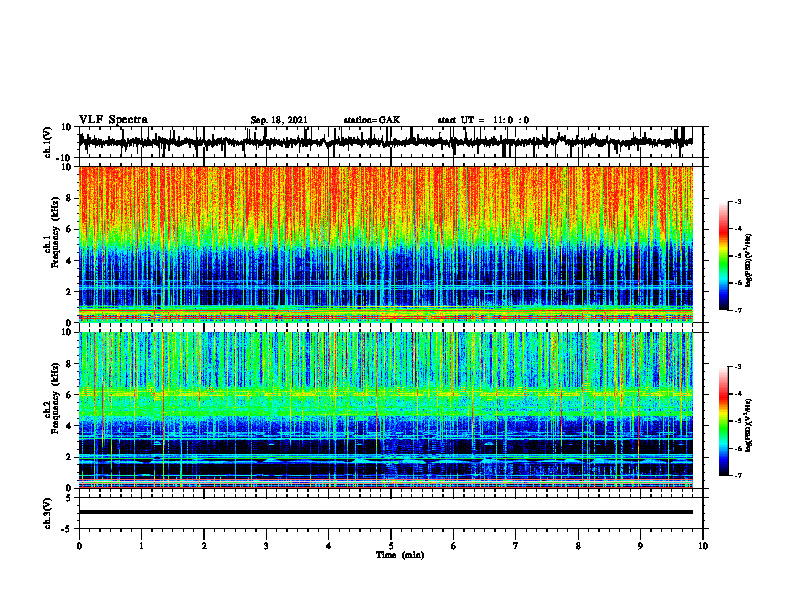
Task: Click time axis tick label "8"
Action: point(578,546)
